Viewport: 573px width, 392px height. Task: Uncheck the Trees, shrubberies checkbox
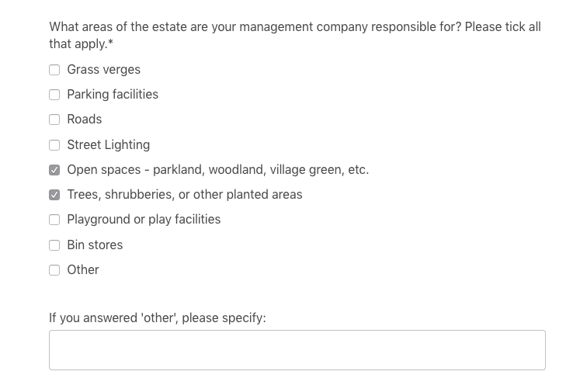pyautogui.click(x=54, y=195)
